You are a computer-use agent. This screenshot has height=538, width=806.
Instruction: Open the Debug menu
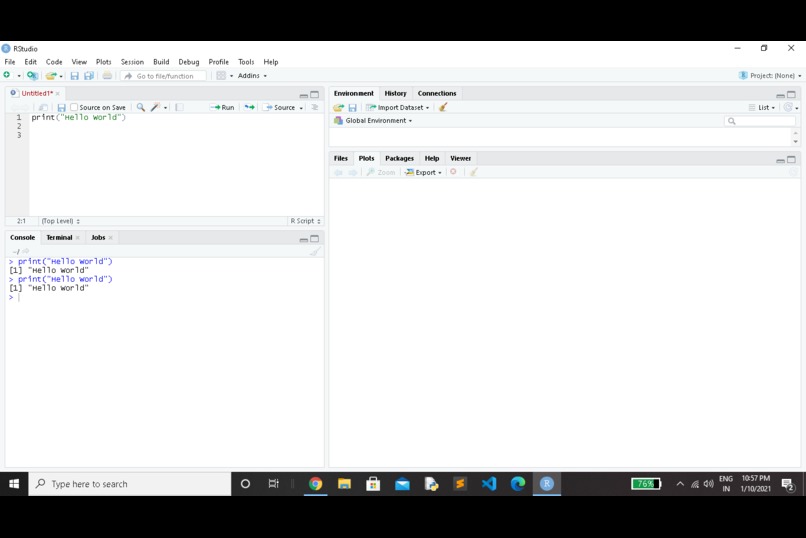point(189,62)
